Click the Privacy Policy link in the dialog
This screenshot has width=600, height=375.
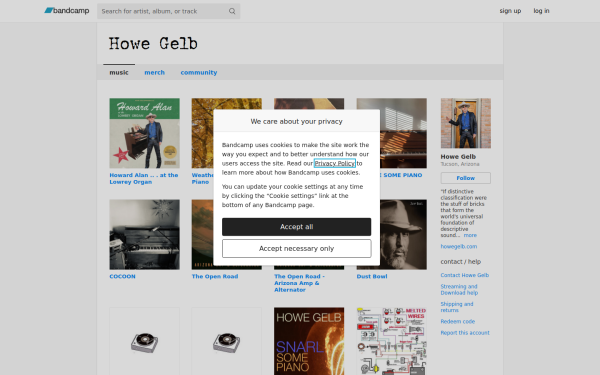[x=335, y=163]
